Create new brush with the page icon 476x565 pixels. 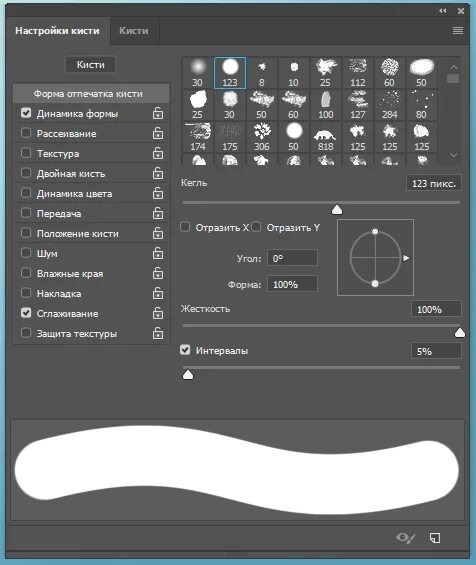pyautogui.click(x=435, y=538)
